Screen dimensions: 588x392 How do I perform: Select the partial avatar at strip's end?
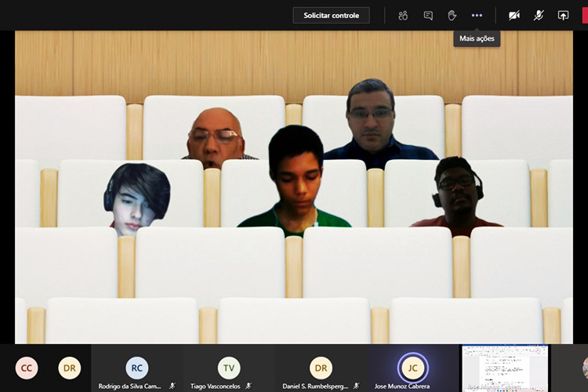coord(585,368)
